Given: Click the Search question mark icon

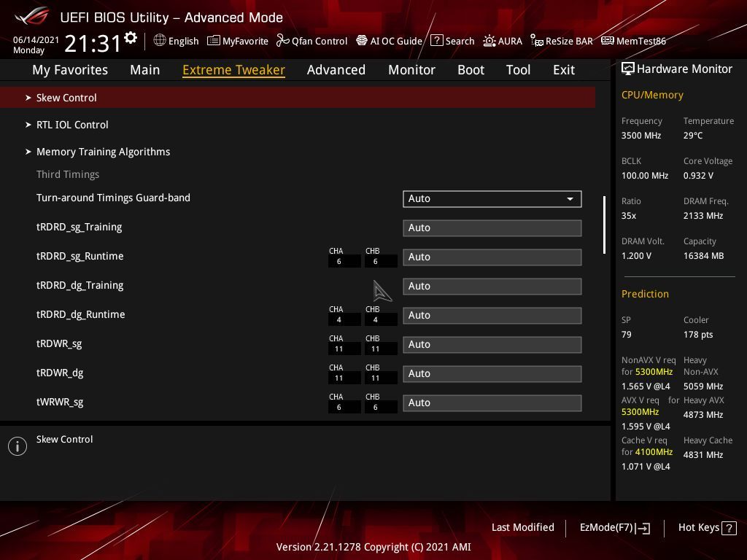Looking at the screenshot, I should [x=436, y=41].
